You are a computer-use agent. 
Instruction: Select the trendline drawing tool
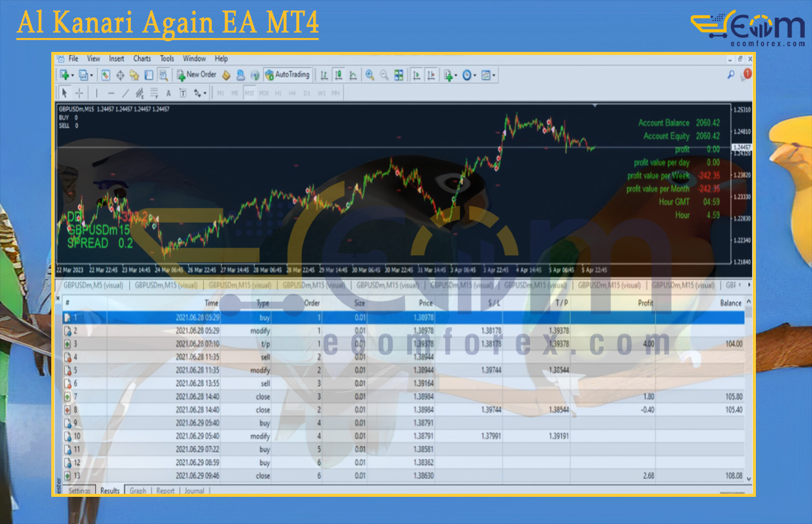(125, 93)
